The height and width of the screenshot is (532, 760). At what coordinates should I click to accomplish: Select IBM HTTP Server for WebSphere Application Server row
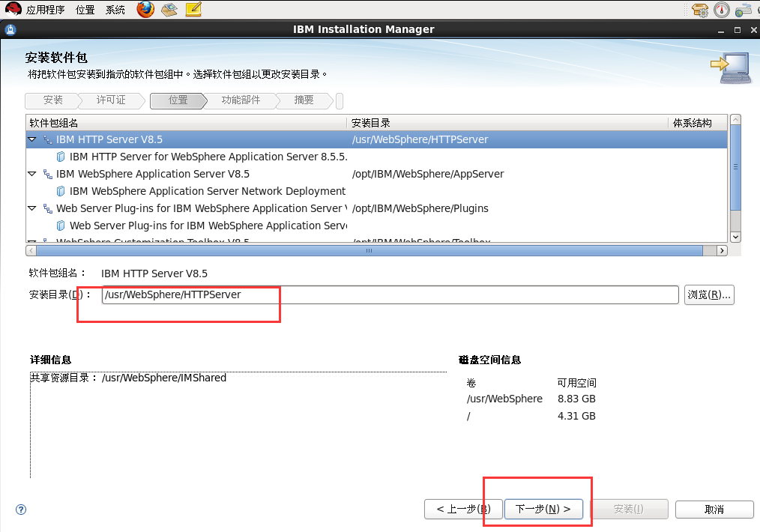pos(376,157)
